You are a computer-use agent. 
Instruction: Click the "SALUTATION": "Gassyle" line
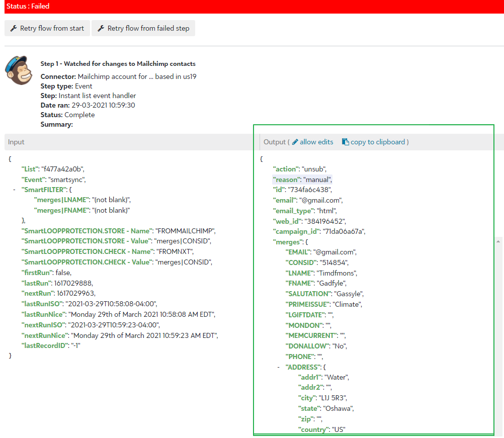pyautogui.click(x=324, y=294)
